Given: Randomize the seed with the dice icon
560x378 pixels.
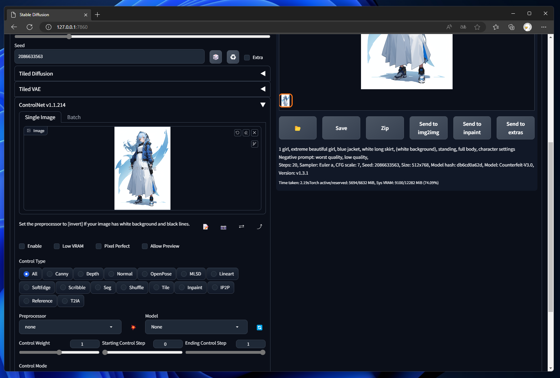Looking at the screenshot, I should tap(215, 57).
